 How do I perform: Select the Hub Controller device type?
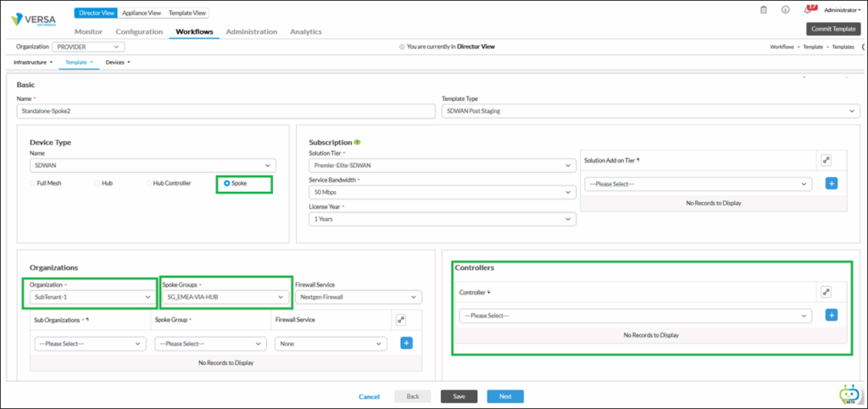pyautogui.click(x=149, y=183)
